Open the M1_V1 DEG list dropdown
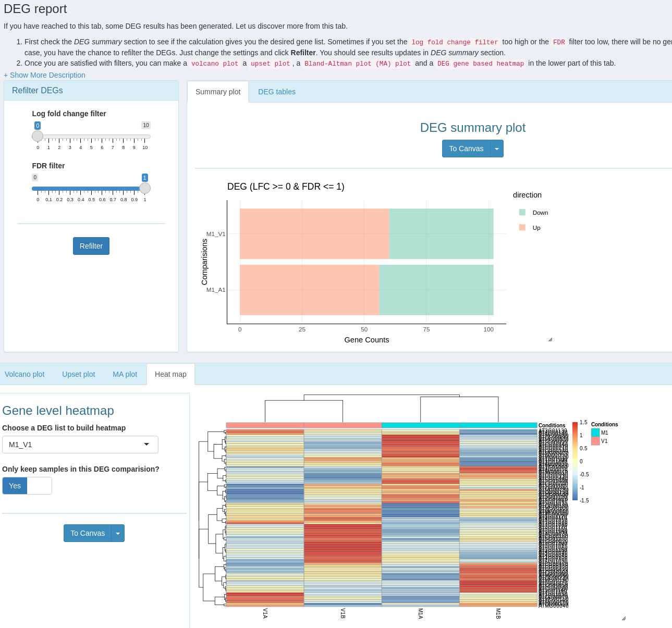Viewport: 672px width, 628px height. point(80,445)
